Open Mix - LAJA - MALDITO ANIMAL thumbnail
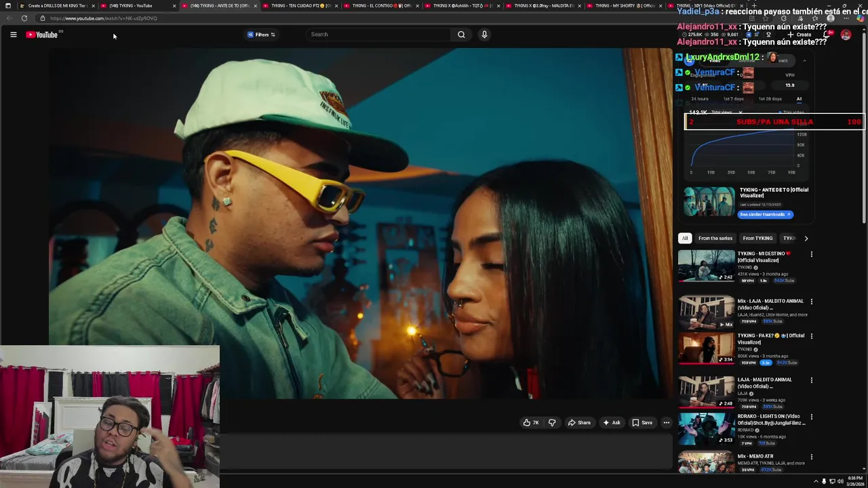The image size is (868, 488). 706,312
